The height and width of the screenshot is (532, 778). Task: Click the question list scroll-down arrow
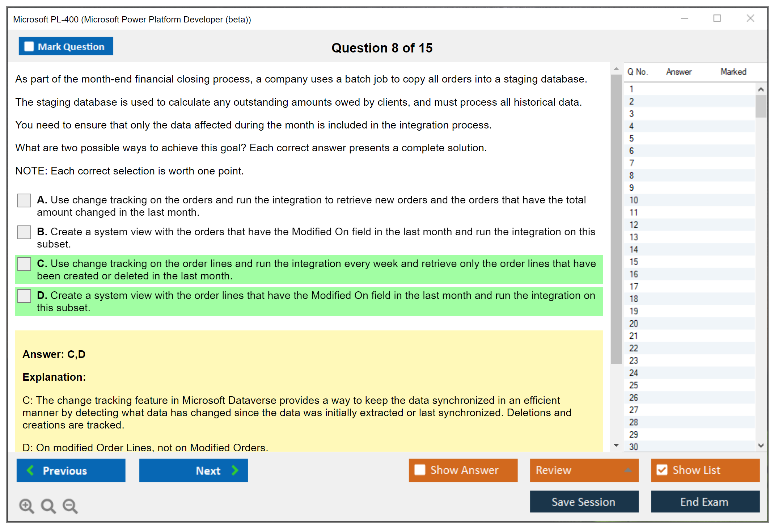coord(761,446)
